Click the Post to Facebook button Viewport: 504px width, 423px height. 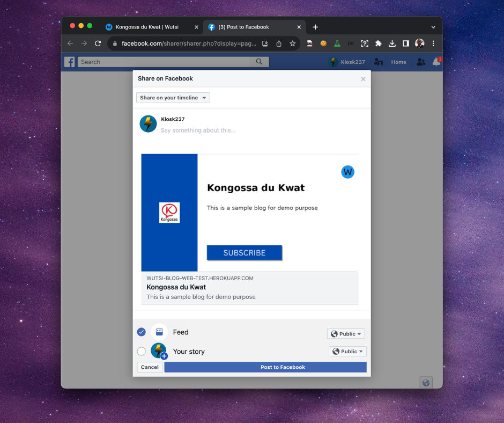pos(265,367)
